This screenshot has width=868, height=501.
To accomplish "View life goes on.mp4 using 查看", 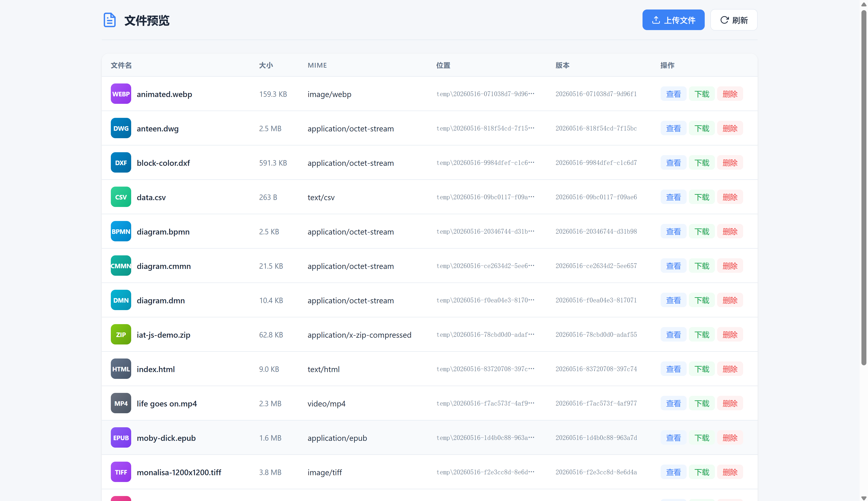I will (x=673, y=404).
